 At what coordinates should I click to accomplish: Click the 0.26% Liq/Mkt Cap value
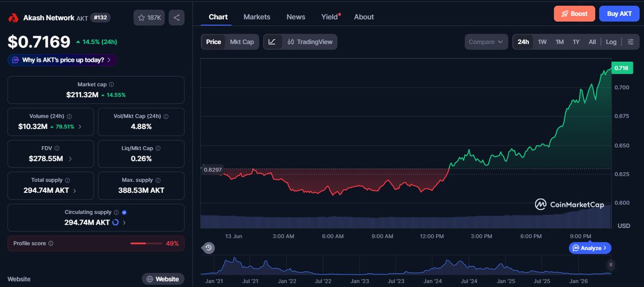click(x=141, y=159)
